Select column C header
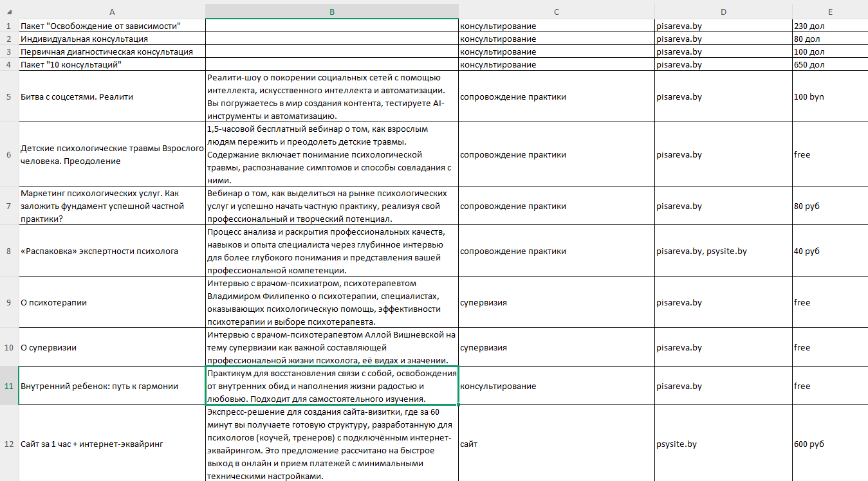This screenshot has width=868, height=481. [557, 12]
